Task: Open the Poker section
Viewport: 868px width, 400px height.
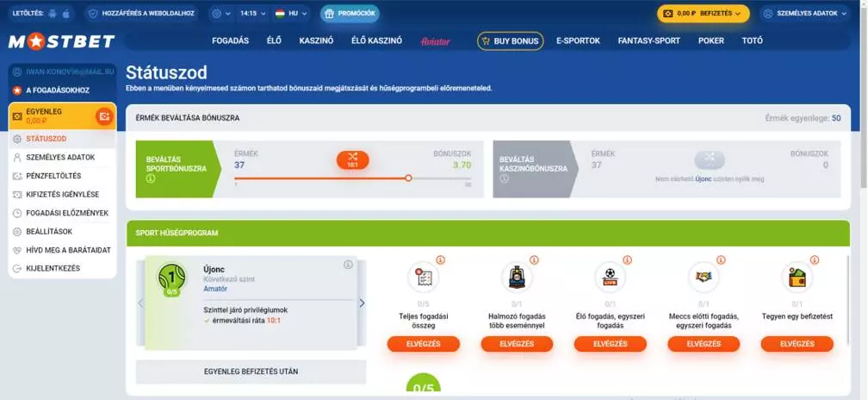Action: click(710, 41)
